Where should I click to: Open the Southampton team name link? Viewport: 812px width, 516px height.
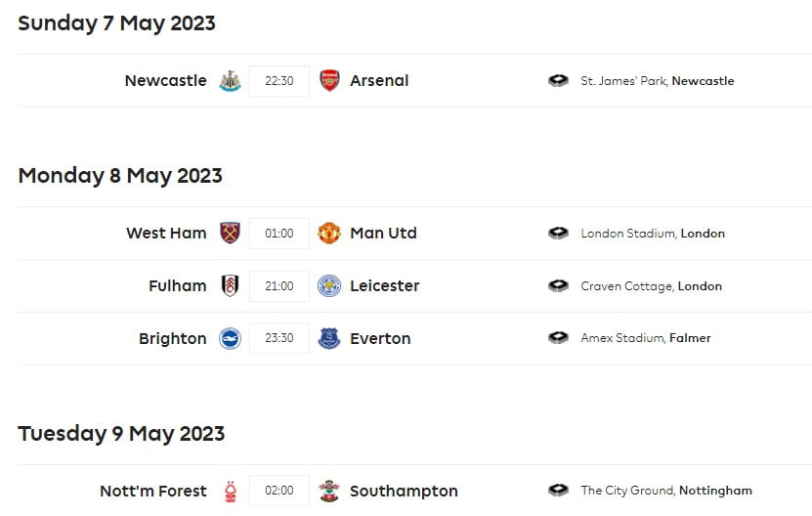(404, 492)
